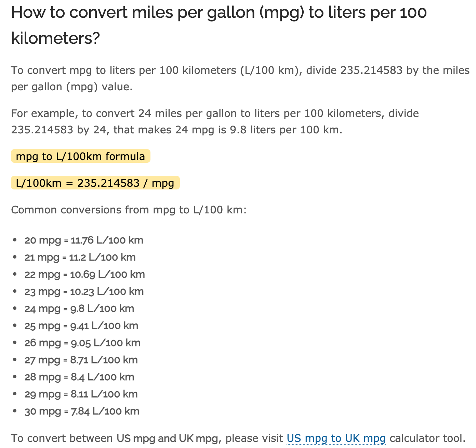The width and height of the screenshot is (476, 448).
Task: Click the '23 mpg = 10.23 L/100 km' list item
Action: point(84,291)
